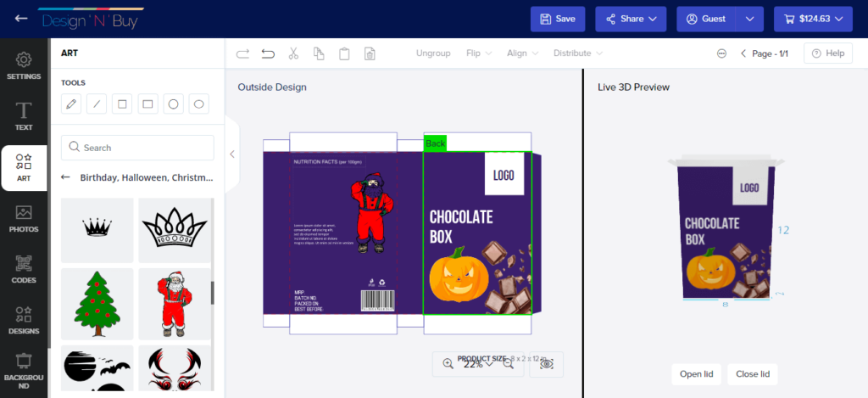Open the Help button
The width and height of the screenshot is (868, 398).
point(828,53)
